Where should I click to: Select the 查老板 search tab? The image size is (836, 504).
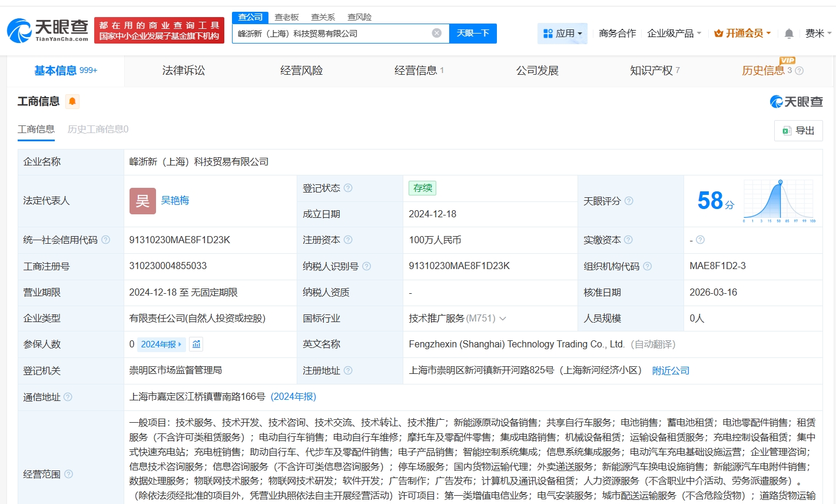[287, 17]
